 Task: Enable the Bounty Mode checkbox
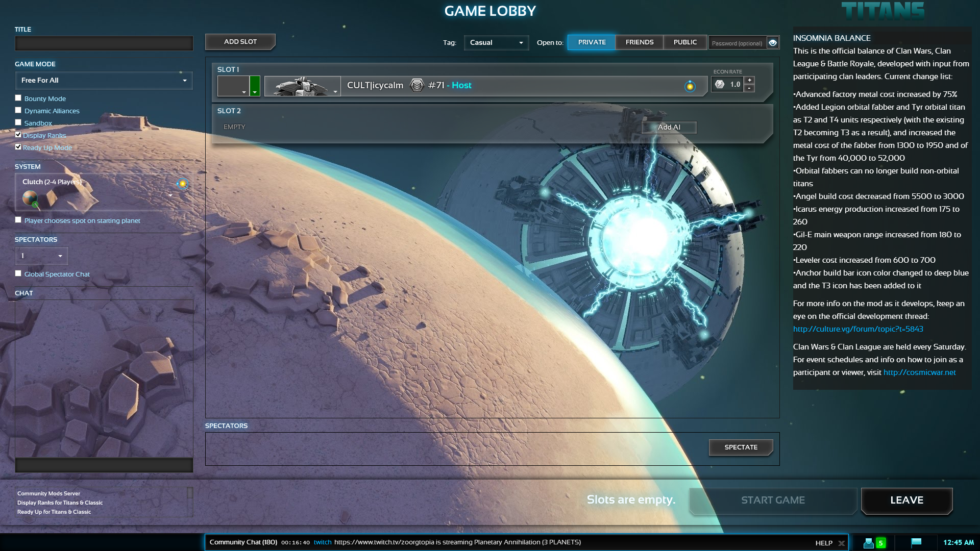click(x=18, y=98)
